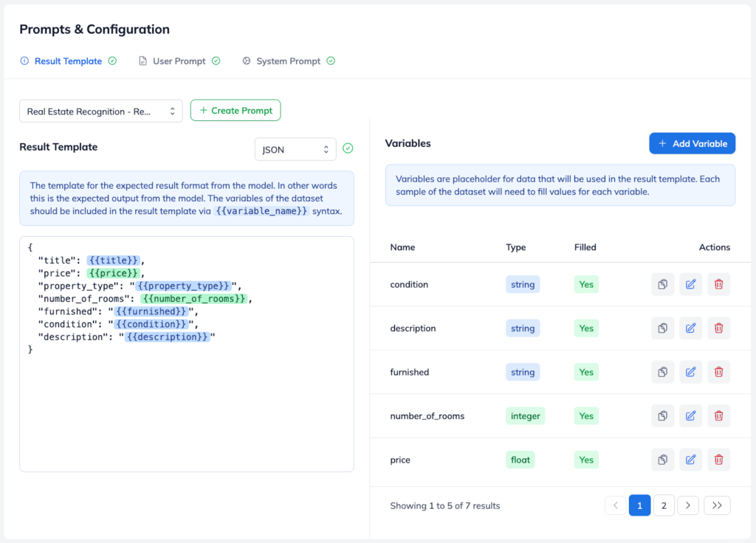Click the float type badge
Screen dimensions: 756x543
[x=520, y=460]
